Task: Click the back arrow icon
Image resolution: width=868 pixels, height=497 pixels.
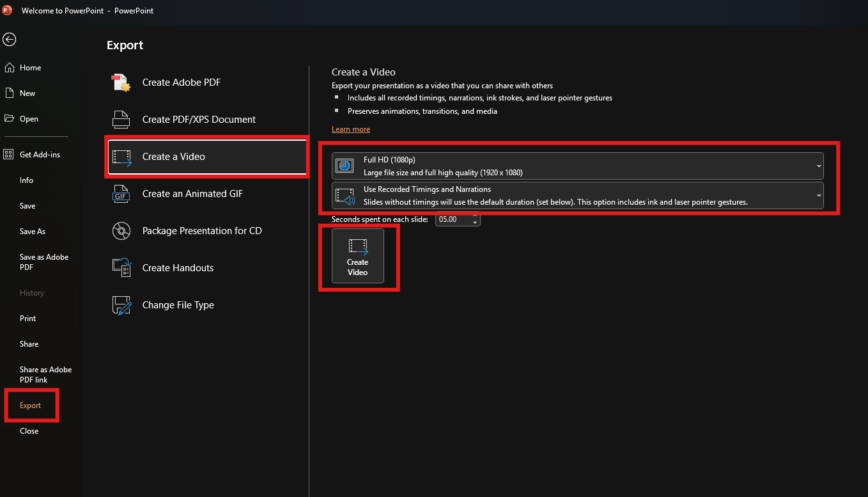Action: 9,40
